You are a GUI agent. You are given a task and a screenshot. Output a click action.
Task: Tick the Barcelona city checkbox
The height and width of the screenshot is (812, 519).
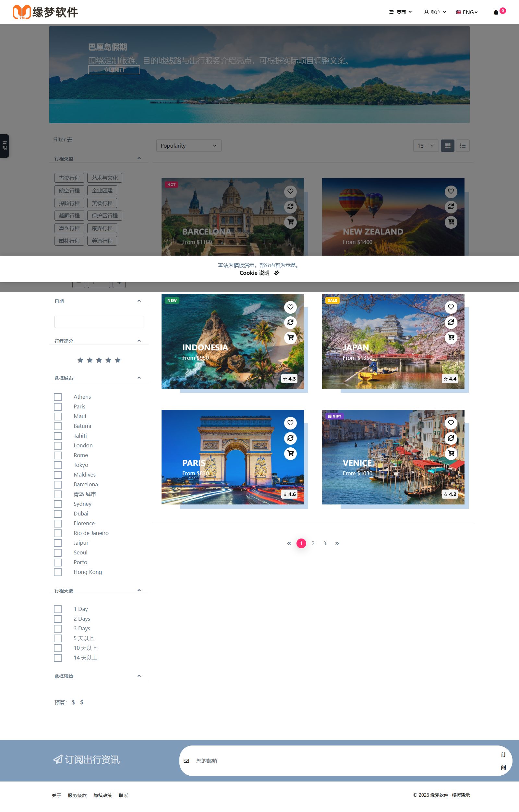coord(58,485)
